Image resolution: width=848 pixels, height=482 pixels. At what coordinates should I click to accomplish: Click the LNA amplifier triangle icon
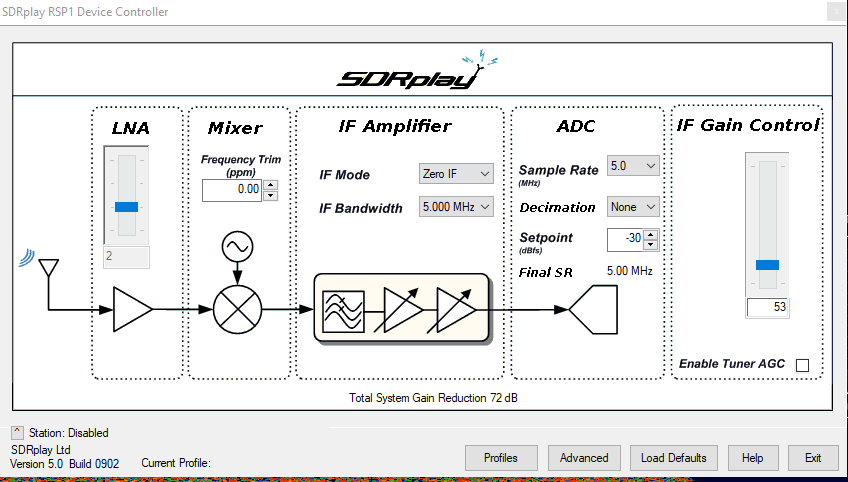pyautogui.click(x=132, y=309)
